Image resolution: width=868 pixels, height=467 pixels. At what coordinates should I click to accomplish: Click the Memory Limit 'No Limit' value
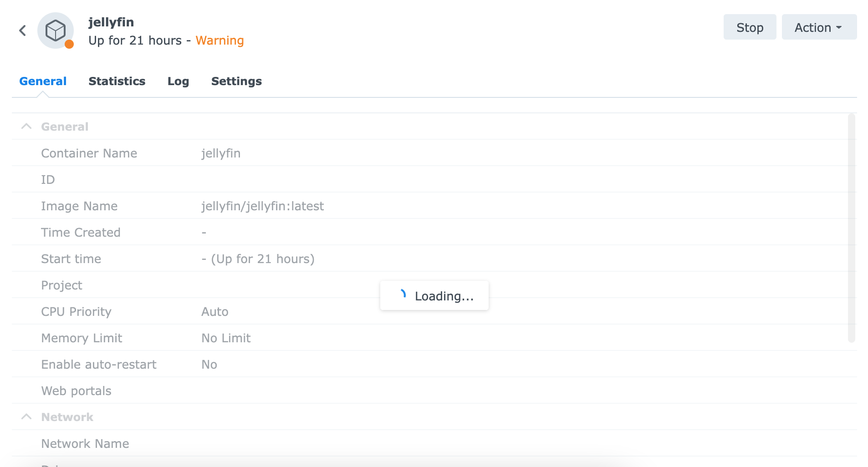(226, 338)
